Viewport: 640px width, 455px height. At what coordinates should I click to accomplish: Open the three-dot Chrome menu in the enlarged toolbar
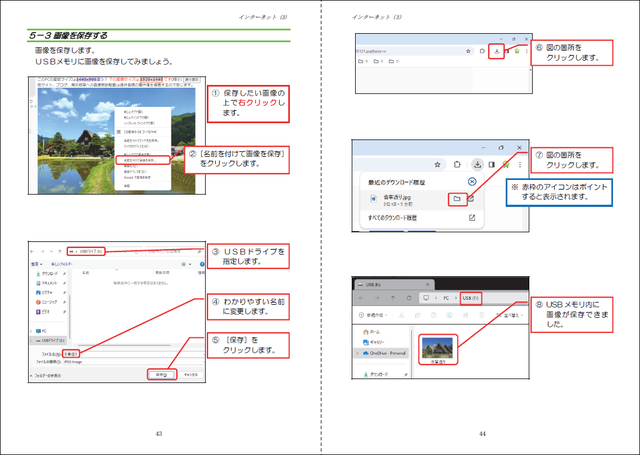[x=520, y=164]
